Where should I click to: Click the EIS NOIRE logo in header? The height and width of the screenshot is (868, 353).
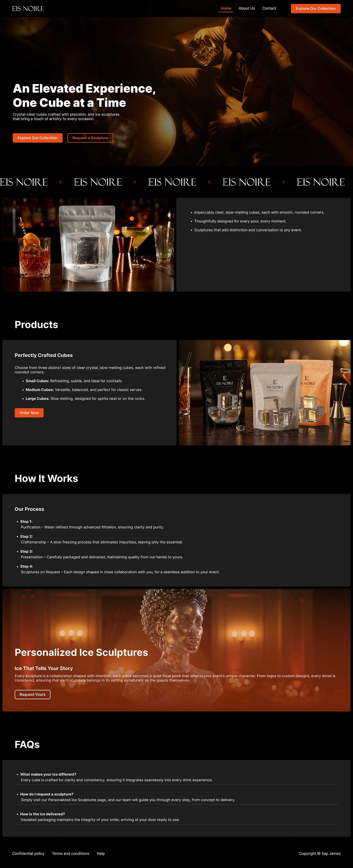click(28, 8)
